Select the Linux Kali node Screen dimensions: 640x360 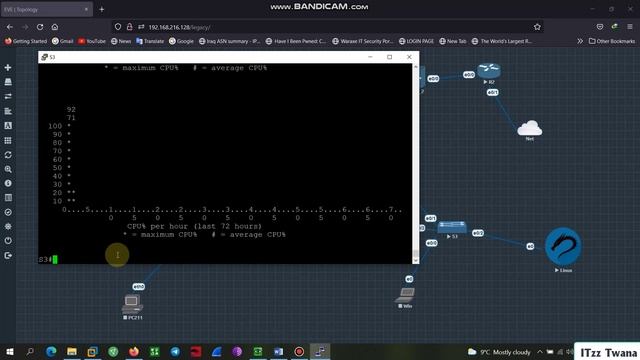(x=563, y=246)
